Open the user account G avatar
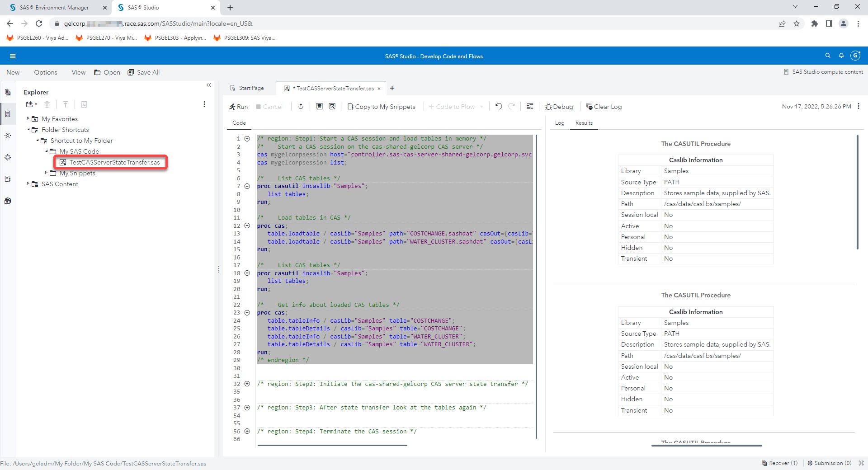Screen dimensions: 868x470 855,56
